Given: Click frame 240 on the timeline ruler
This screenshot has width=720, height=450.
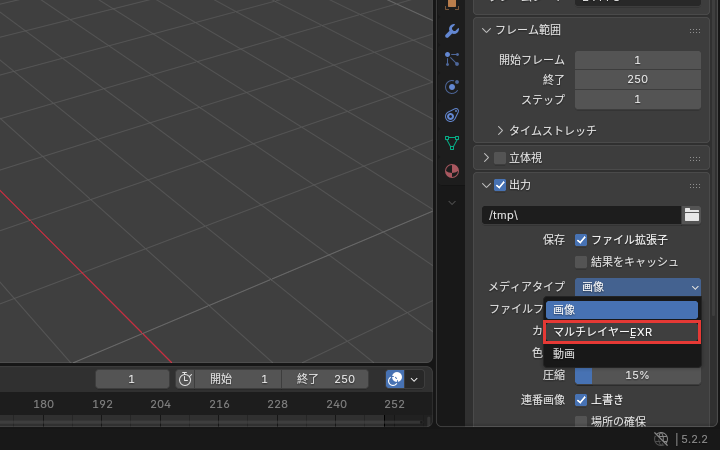Looking at the screenshot, I should [x=336, y=405].
